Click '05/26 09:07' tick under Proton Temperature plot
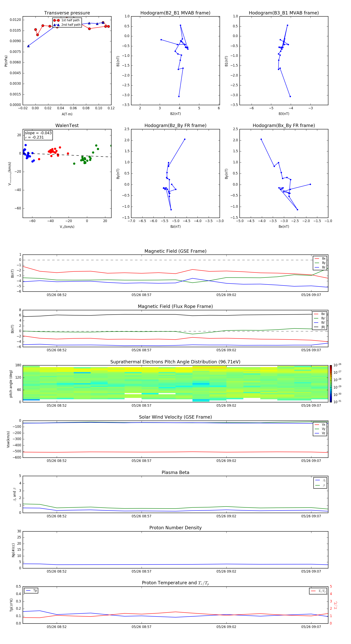Screen dimensions: 351x644 [311, 627]
